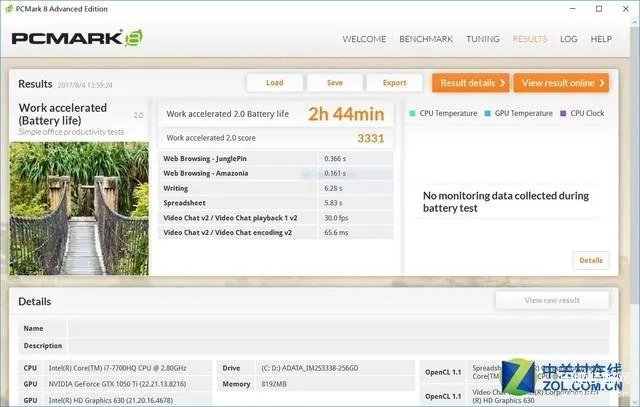
Task: Click the Details button under monitoring
Action: point(590,260)
